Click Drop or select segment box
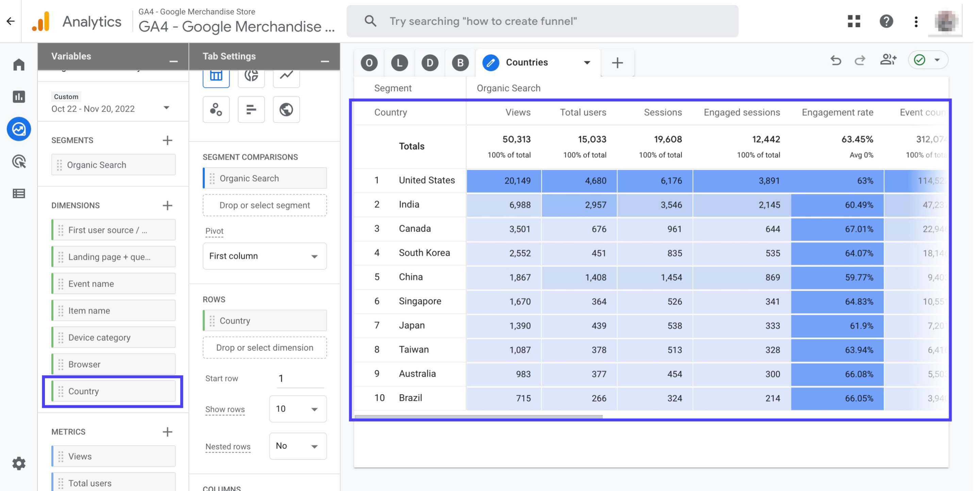 264,205
